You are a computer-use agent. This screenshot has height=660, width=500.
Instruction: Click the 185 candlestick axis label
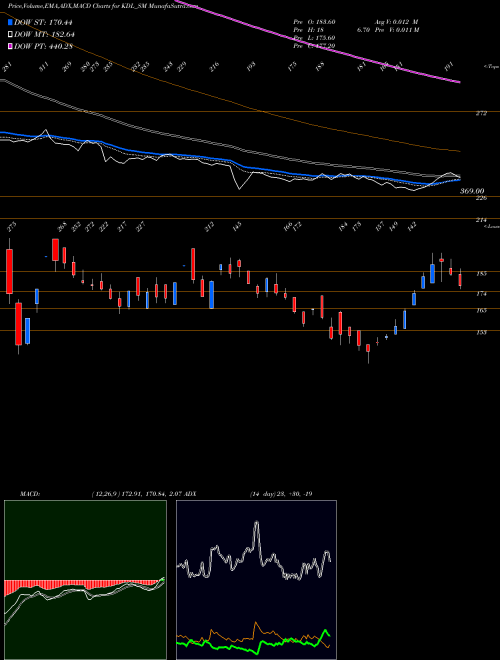[x=482, y=274]
